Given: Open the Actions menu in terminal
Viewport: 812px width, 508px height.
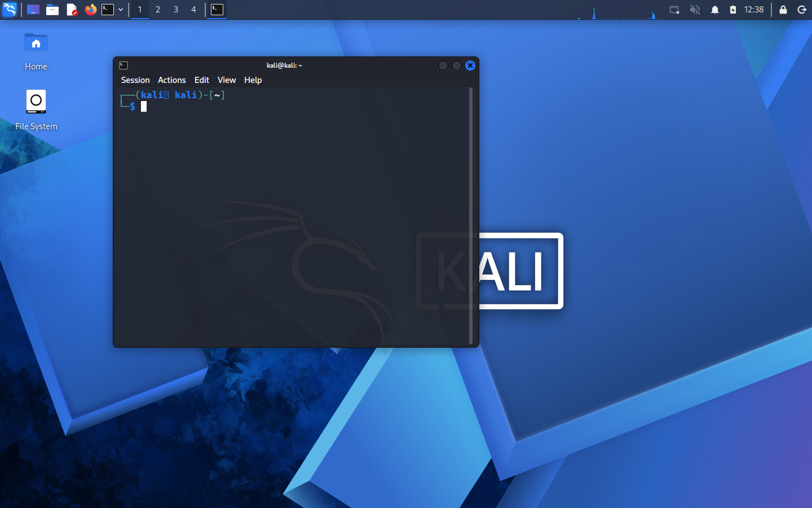Looking at the screenshot, I should pyautogui.click(x=172, y=80).
